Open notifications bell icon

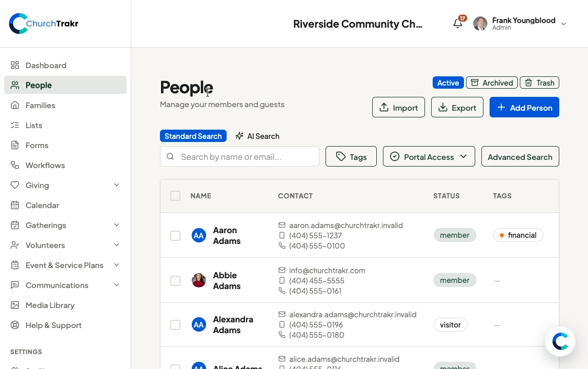(x=457, y=24)
